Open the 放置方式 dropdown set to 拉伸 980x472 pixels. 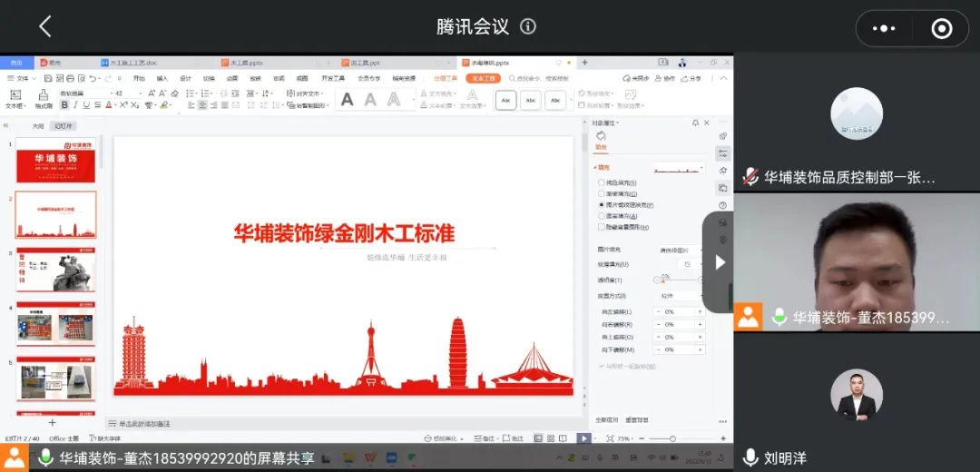681,296
